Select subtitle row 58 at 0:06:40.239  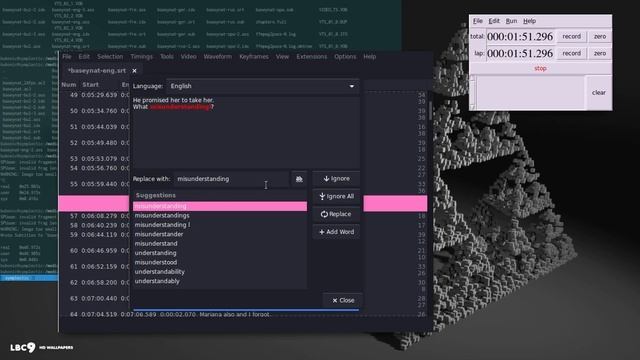[x=95, y=225]
